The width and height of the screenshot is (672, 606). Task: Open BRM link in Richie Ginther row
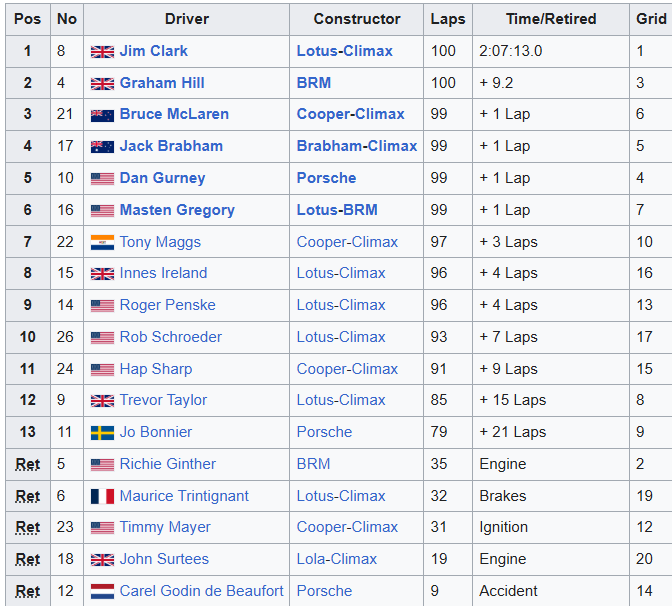(x=313, y=464)
